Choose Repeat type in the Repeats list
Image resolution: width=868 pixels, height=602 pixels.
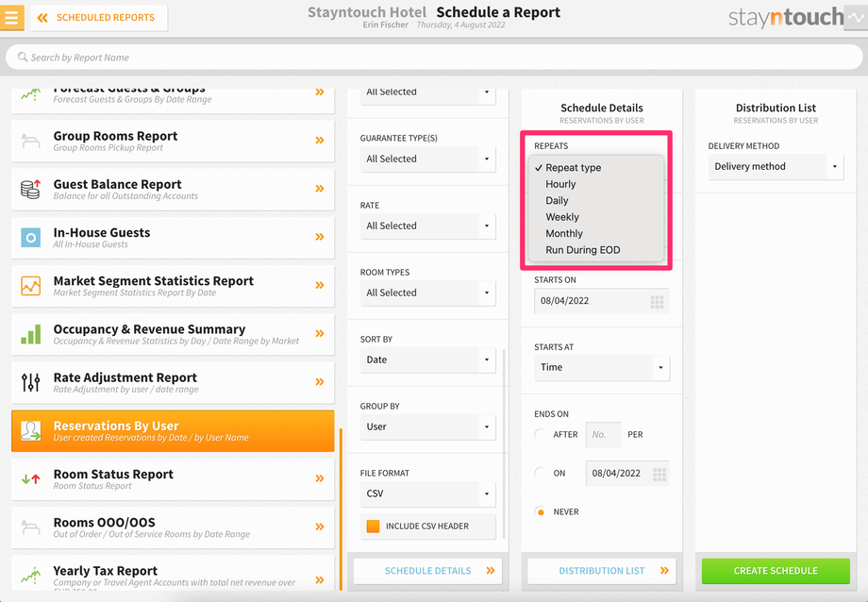point(596,167)
